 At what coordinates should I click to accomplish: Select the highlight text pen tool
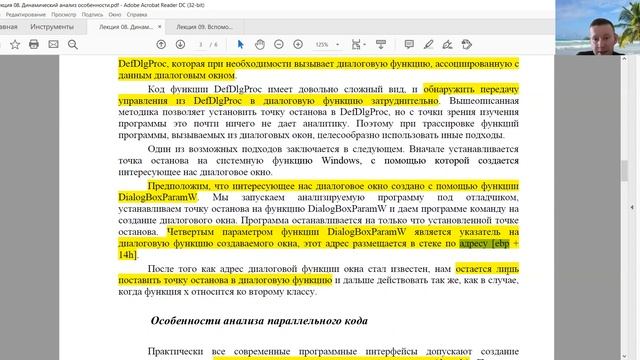[x=428, y=44]
